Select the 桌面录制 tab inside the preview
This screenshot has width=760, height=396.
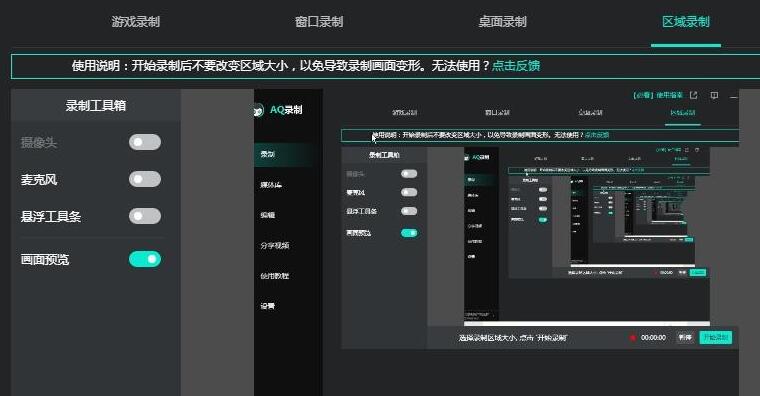click(x=590, y=112)
